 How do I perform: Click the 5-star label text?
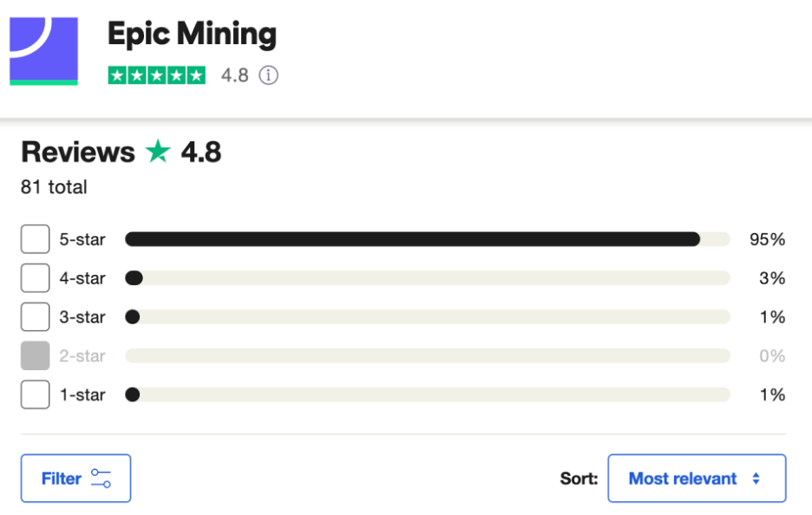coord(82,239)
